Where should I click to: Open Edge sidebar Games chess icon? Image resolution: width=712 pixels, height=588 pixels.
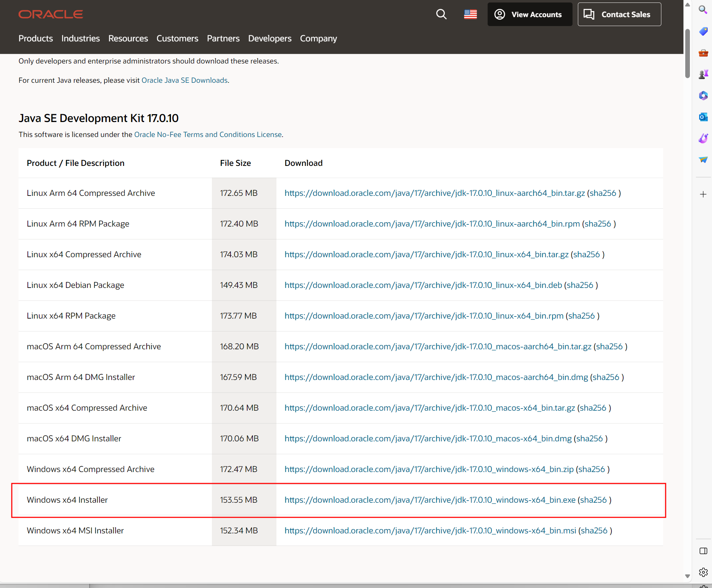pyautogui.click(x=703, y=74)
